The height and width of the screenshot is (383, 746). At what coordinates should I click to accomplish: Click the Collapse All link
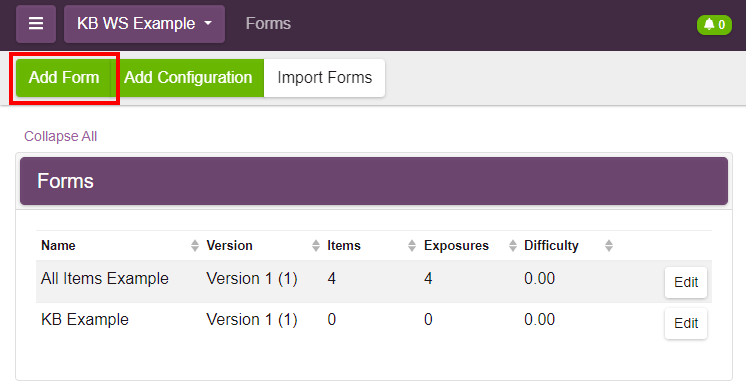(60, 137)
